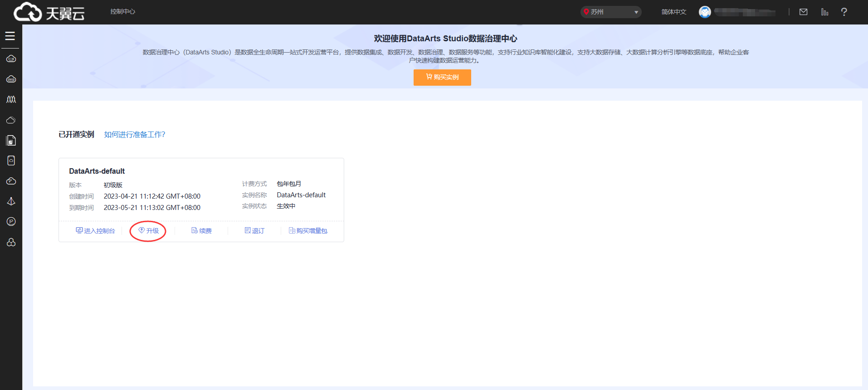Click the first cloud server sidebar icon
Viewport: 868px width, 390px height.
(11, 58)
